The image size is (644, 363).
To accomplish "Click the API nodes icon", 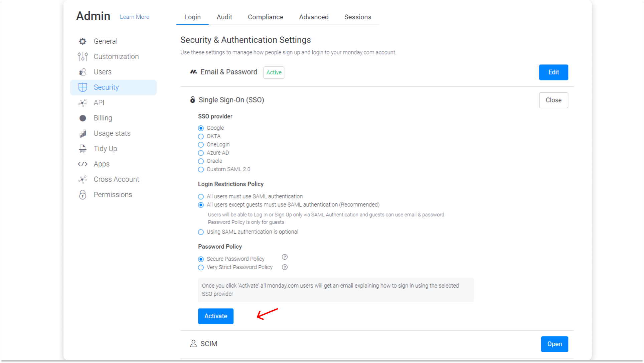I will coord(83,103).
